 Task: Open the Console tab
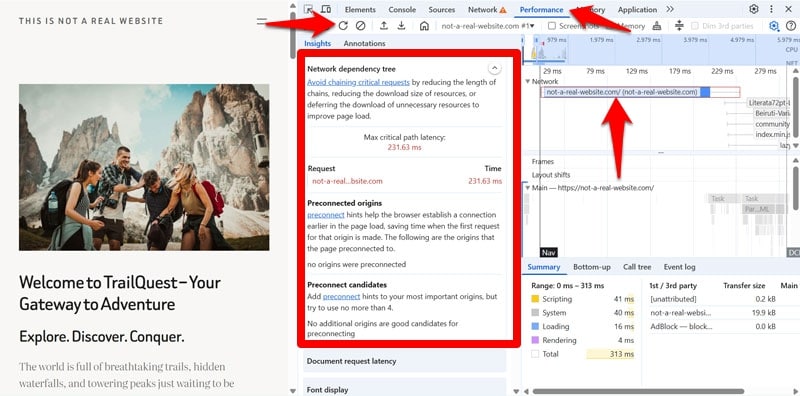click(x=402, y=9)
